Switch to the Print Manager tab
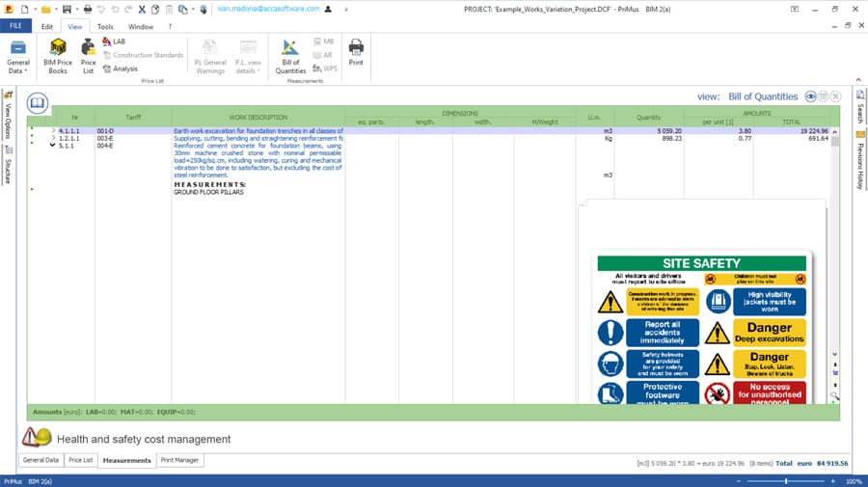This screenshot has width=868, height=487. 179,461
